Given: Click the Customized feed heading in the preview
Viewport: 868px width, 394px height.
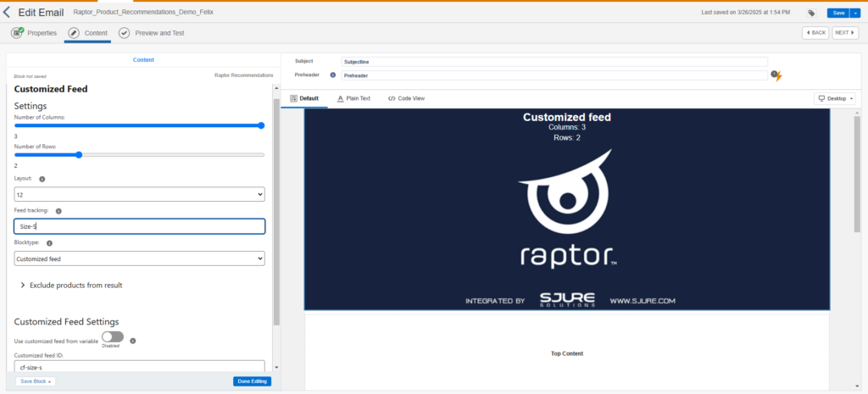Looking at the screenshot, I should [567, 117].
